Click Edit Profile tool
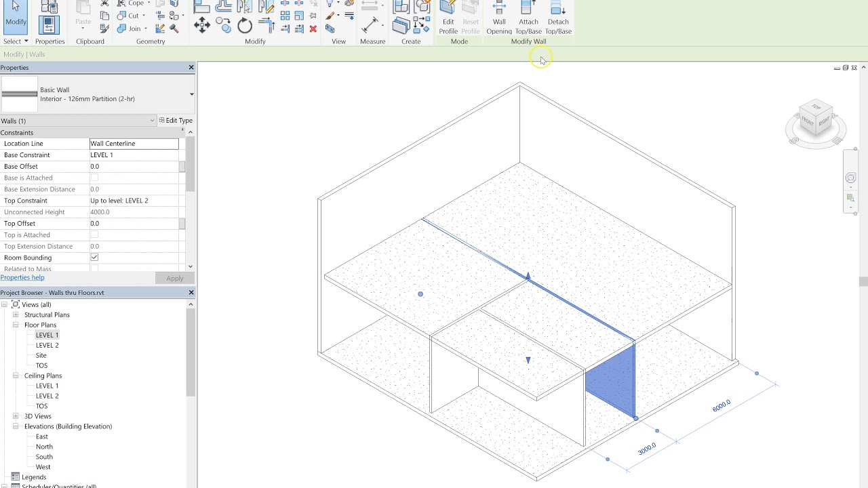Image resolution: width=868 pixels, height=488 pixels. click(x=448, y=18)
